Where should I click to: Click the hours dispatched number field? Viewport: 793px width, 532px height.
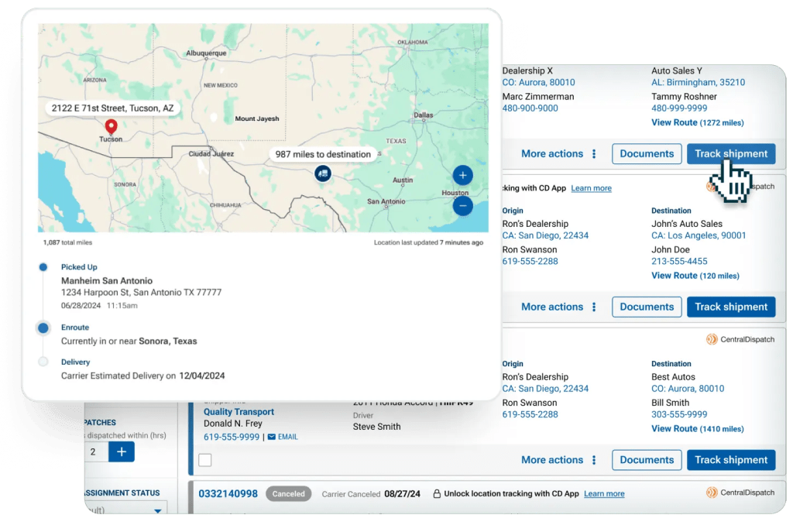pos(94,451)
